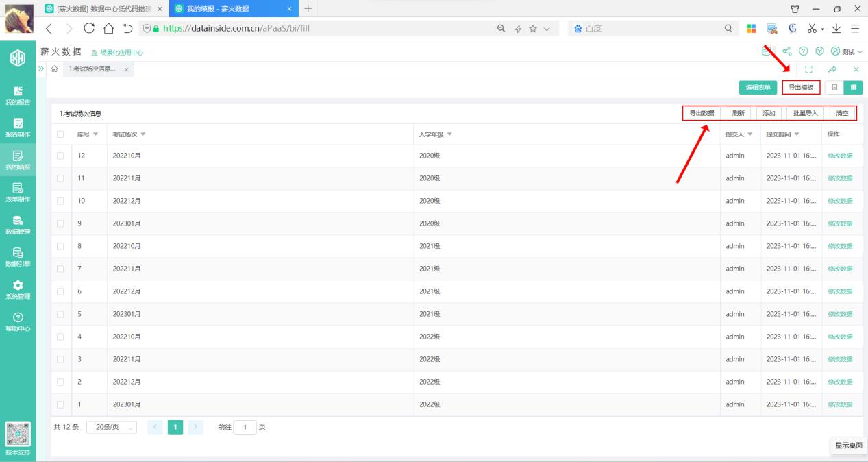The height and width of the screenshot is (462, 868).
Task: Enter fullscreen mode with the expand icon
Action: click(x=809, y=69)
